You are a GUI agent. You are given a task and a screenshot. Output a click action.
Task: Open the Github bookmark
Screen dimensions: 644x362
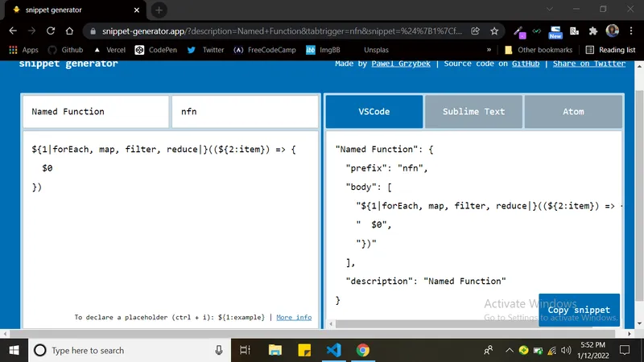click(x=65, y=50)
